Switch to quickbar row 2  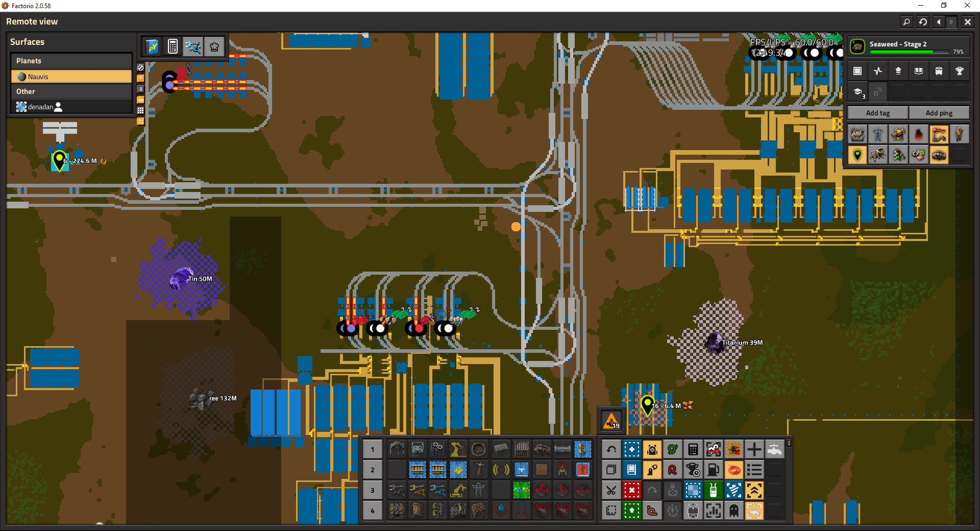click(373, 470)
